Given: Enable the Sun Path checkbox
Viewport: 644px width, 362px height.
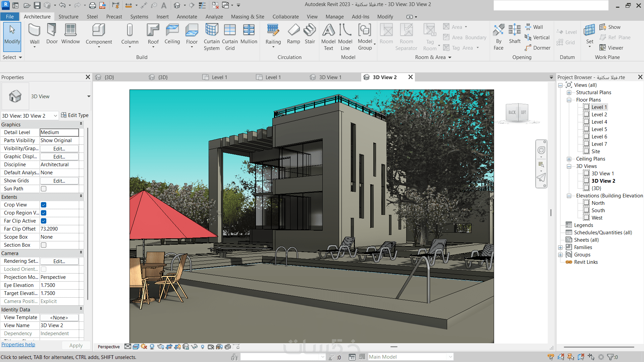Looking at the screenshot, I should (44, 189).
